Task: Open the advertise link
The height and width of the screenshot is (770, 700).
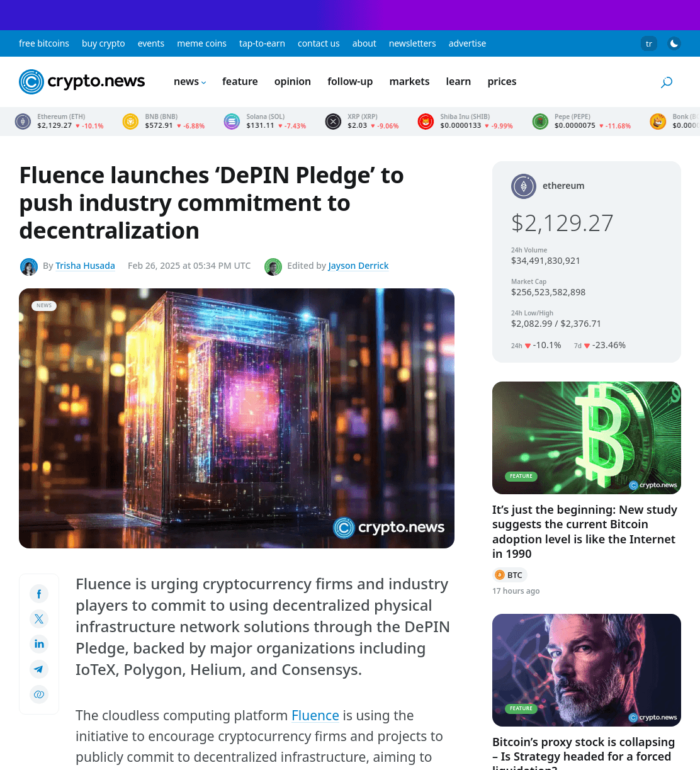Action: (467, 43)
